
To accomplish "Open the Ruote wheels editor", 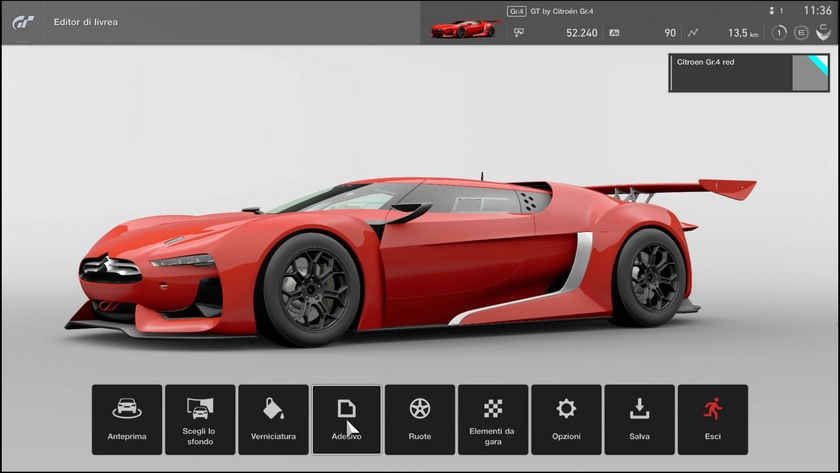I will (420, 419).
